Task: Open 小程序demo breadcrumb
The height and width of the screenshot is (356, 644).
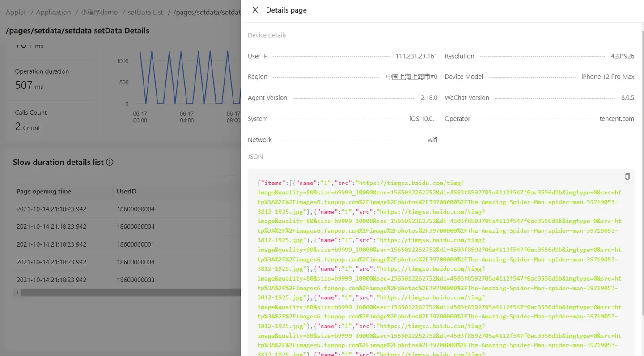Action: [99, 12]
